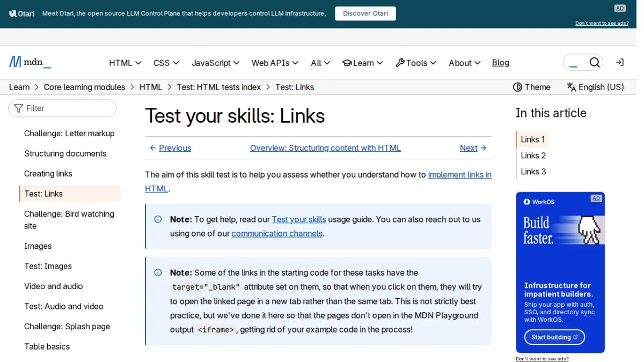
Task: Expand the CSS menu
Action: click(x=166, y=63)
